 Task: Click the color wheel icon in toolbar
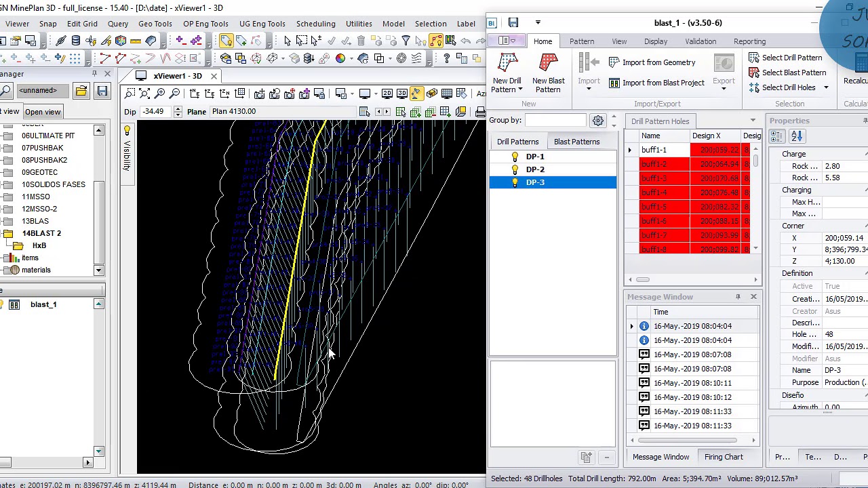pyautogui.click(x=340, y=59)
